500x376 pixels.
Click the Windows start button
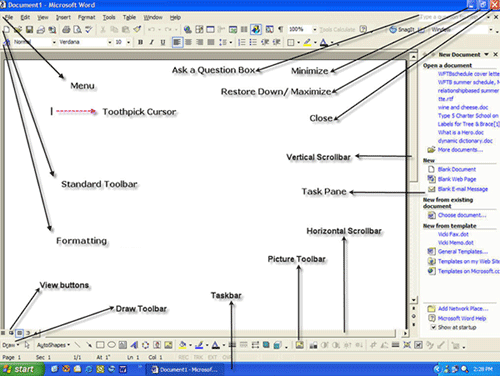click(22, 369)
